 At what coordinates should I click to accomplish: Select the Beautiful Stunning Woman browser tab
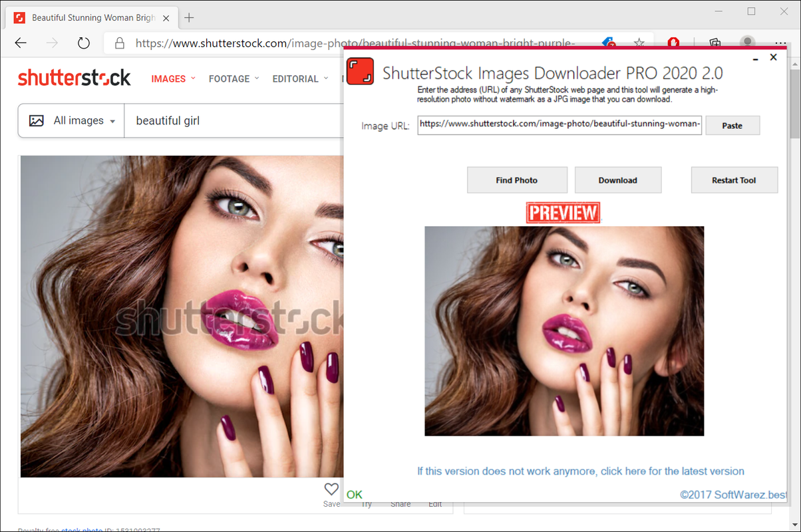pyautogui.click(x=92, y=18)
